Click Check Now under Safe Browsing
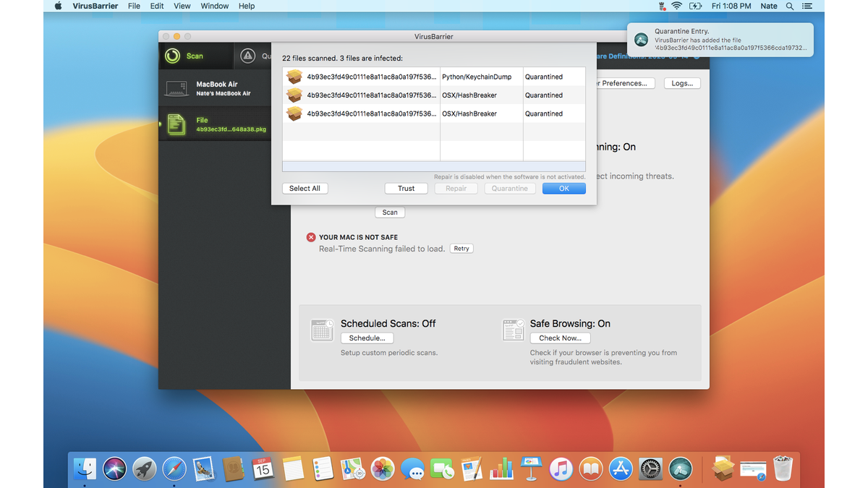 pyautogui.click(x=560, y=338)
